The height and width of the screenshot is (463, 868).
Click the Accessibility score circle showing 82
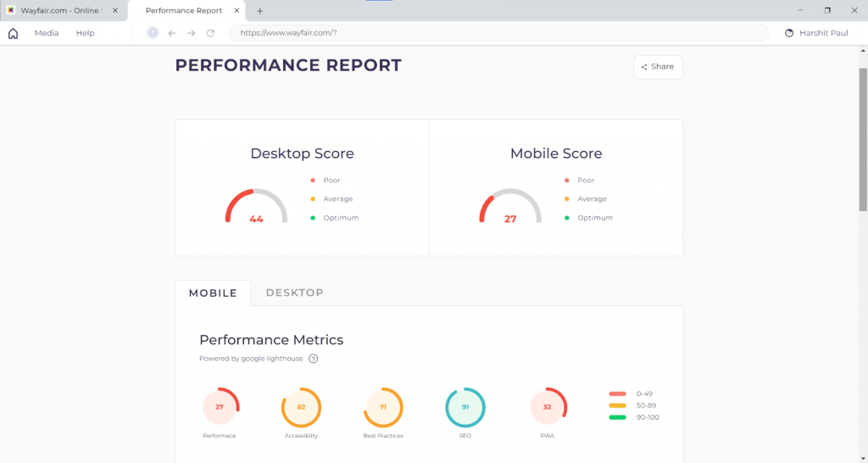301,407
